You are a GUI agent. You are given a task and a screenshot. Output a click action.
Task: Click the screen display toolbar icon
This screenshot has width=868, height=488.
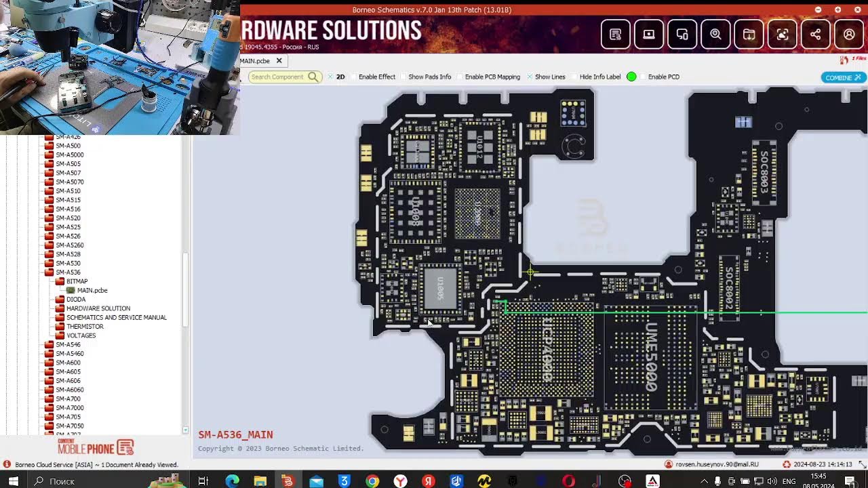pyautogui.click(x=649, y=35)
